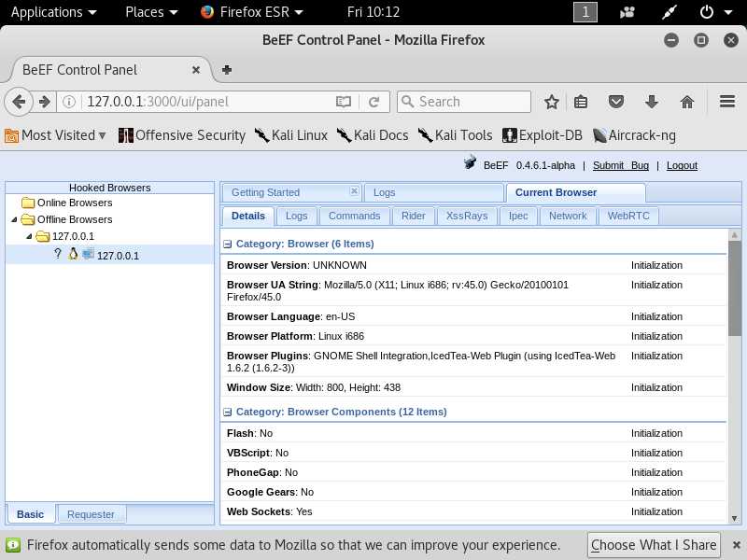
Task: Open the WebRTC sub-tab
Action: point(628,216)
